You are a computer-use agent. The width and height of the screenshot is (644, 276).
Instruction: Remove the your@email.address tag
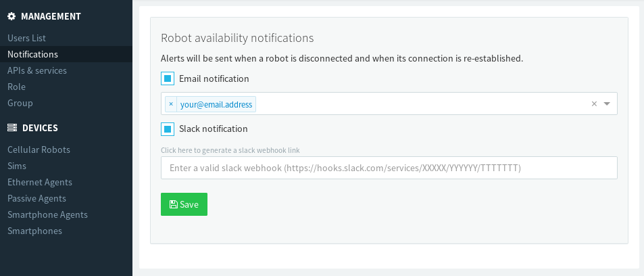[x=171, y=104]
